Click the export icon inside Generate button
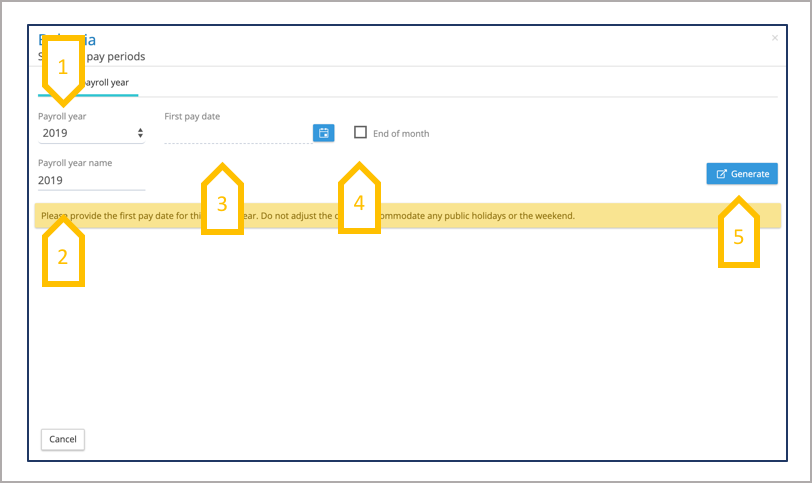 721,174
